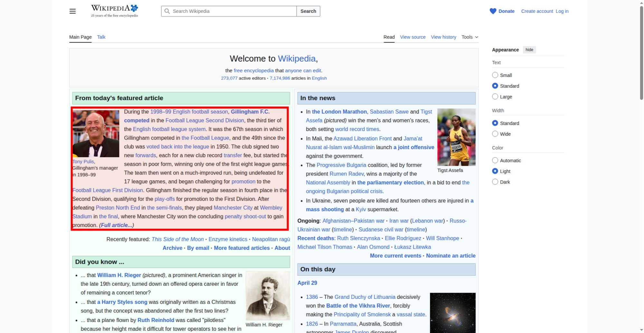Open William H. Rieger portrait
This screenshot has height=333, width=644.
tap(268, 295)
